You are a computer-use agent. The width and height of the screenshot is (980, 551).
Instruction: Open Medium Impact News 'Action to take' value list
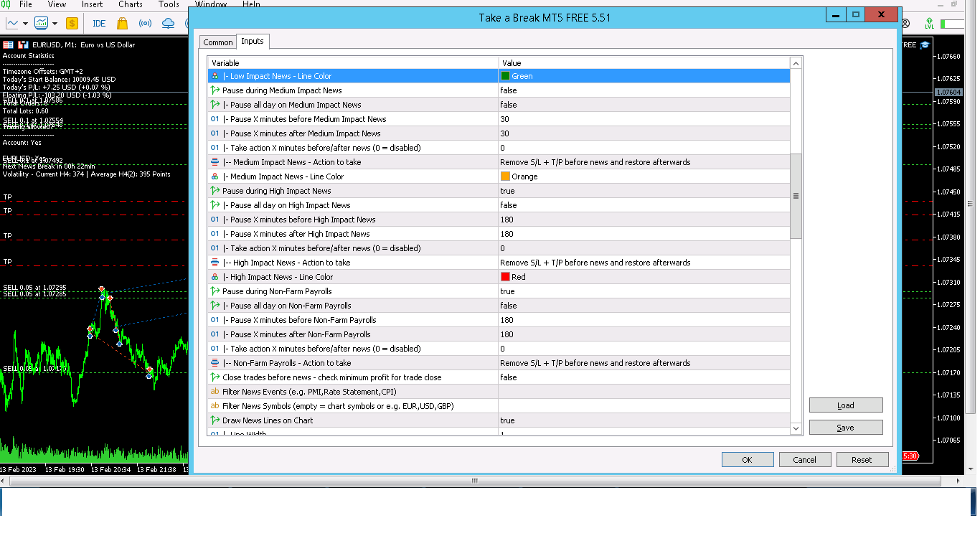644,162
